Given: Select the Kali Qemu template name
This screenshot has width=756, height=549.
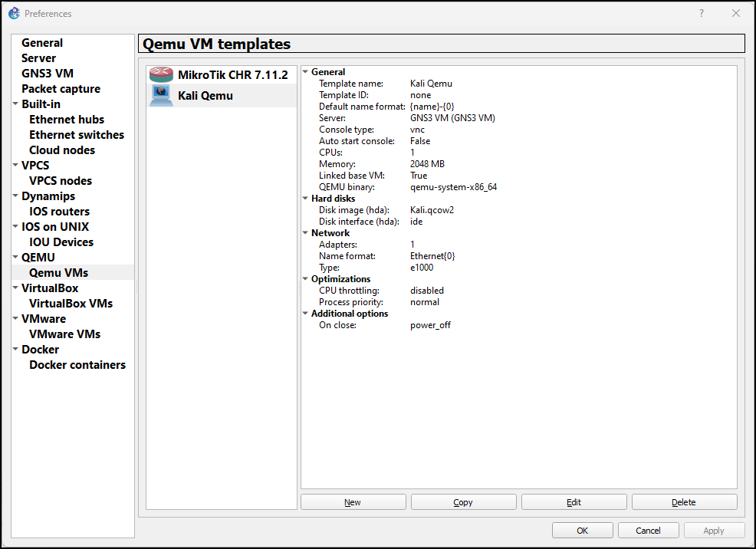Looking at the screenshot, I should 205,96.
